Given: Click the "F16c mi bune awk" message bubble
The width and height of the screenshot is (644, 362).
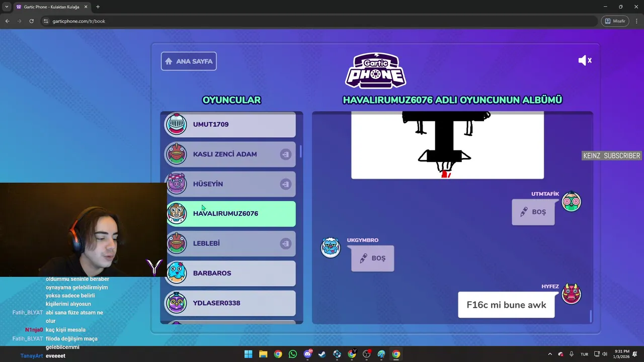Looking at the screenshot, I should coord(506,305).
